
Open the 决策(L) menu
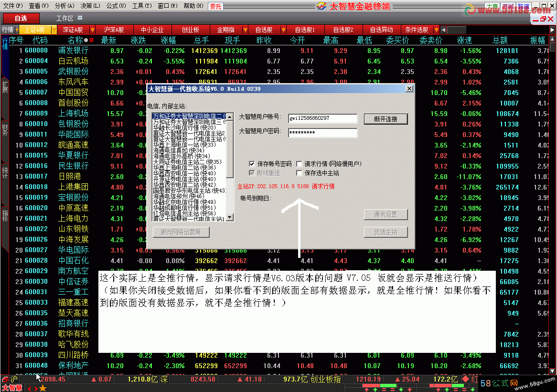[90, 6]
